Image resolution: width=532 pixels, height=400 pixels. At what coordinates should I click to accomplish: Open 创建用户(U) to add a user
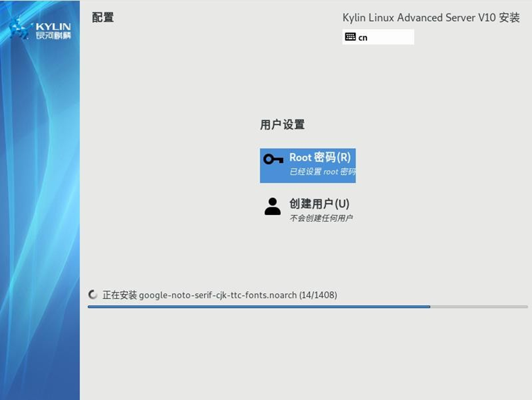pyautogui.click(x=308, y=209)
